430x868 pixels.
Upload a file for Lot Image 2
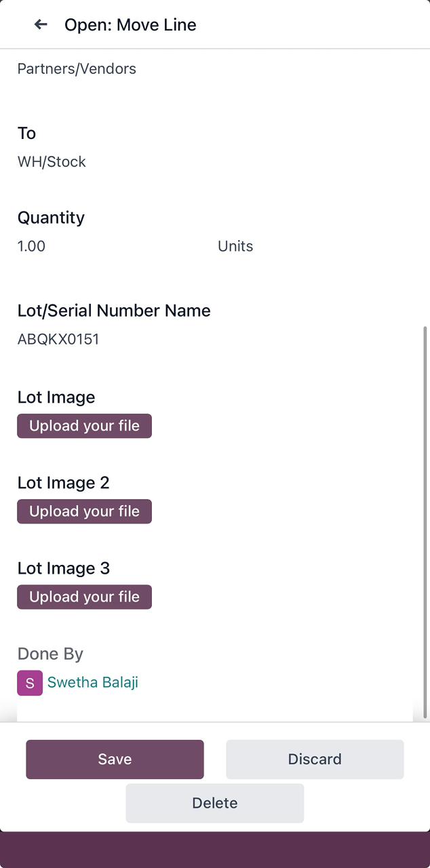[84, 511]
